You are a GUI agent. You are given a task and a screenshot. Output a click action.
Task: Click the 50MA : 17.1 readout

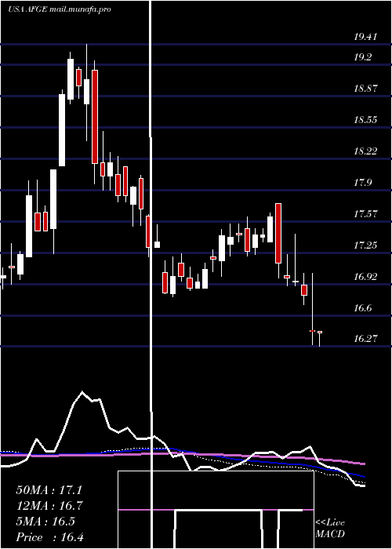pyautogui.click(x=49, y=490)
